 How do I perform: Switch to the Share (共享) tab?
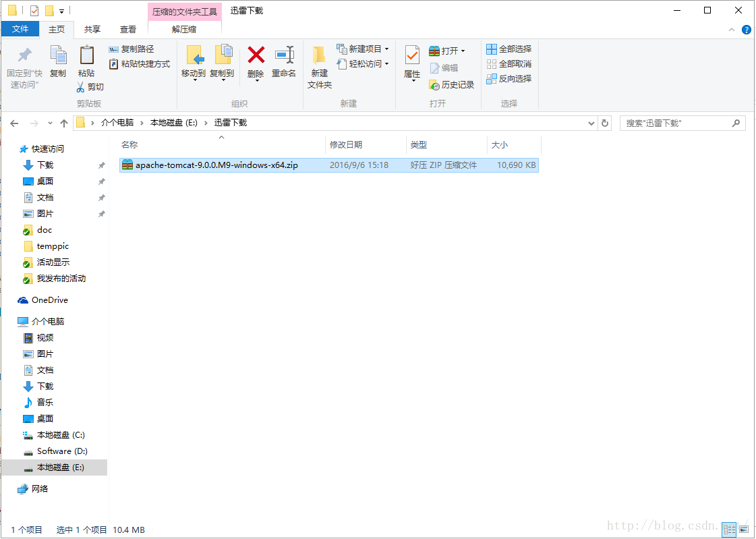coord(92,30)
